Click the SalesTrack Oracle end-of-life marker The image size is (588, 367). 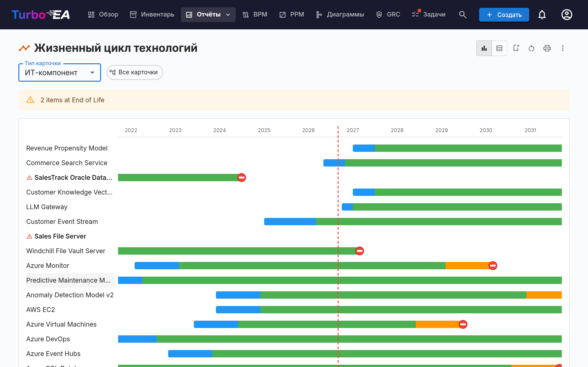coord(242,178)
